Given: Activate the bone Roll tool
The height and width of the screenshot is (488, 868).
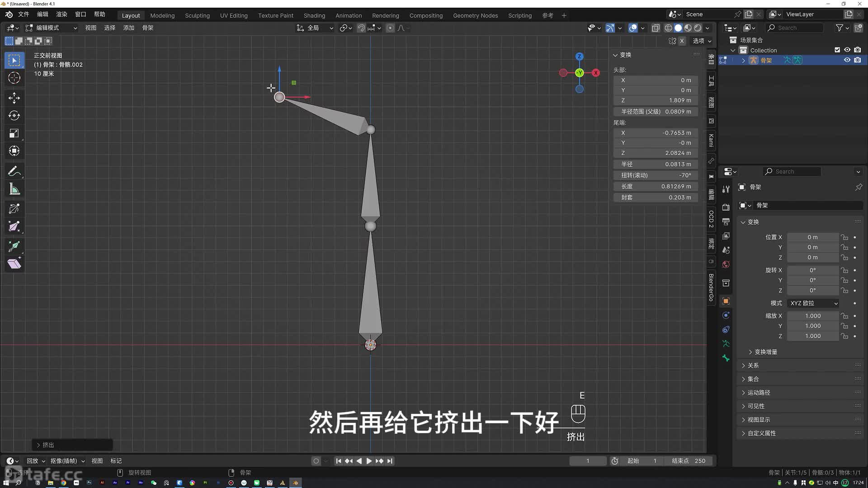Looking at the screenshot, I should 14,209.
